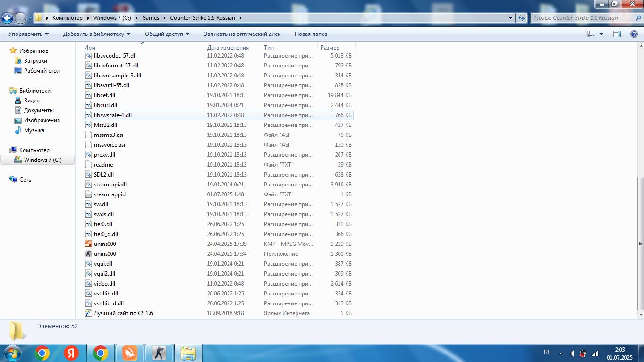Select the readme text file icon
Image resolution: width=644 pixels, height=362 pixels.
(88, 165)
